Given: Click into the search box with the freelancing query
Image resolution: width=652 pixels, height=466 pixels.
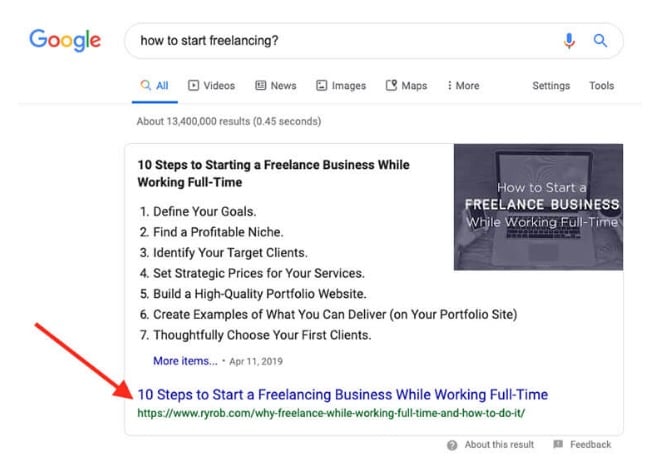Looking at the screenshot, I should tap(340, 41).
